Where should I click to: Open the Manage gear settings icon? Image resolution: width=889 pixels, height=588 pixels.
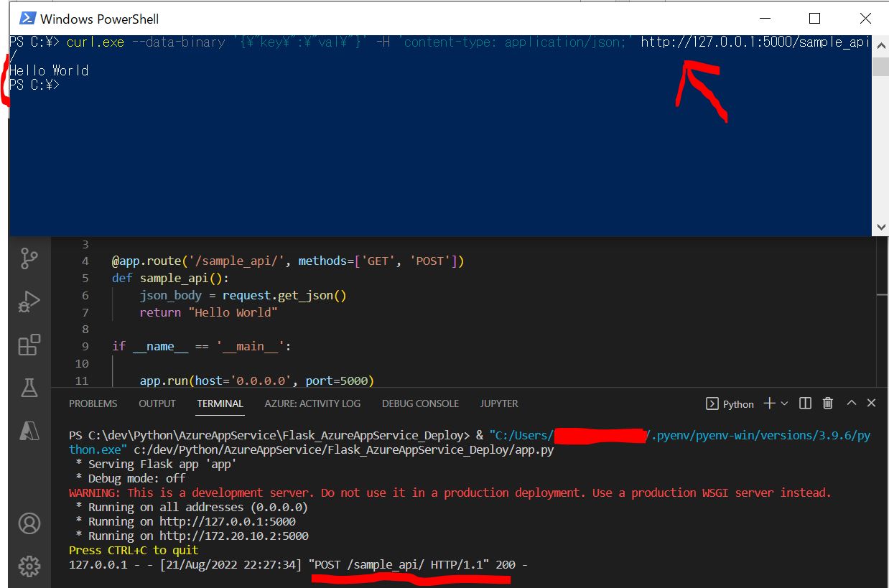29,566
